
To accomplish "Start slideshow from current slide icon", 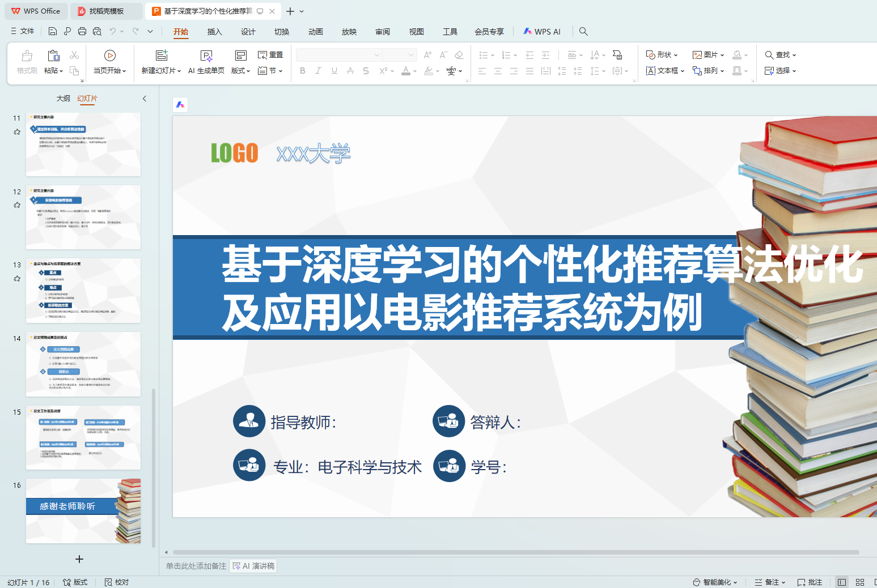I will pos(110,56).
